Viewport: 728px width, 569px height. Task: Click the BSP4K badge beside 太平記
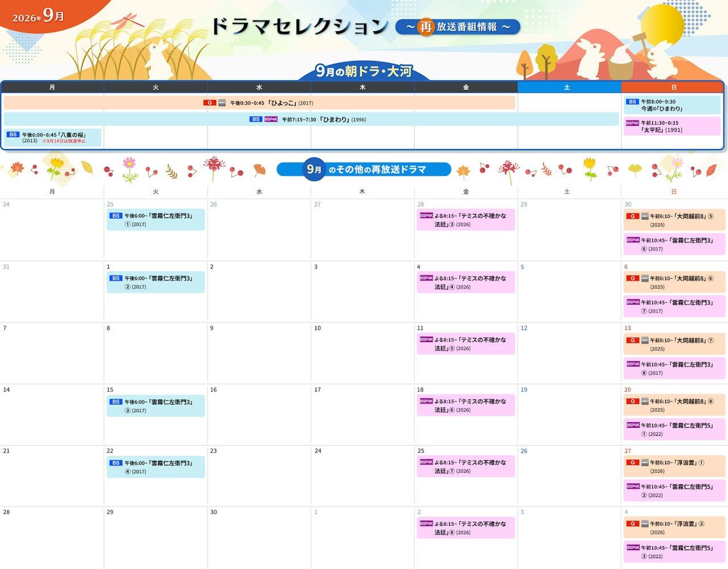[632, 123]
